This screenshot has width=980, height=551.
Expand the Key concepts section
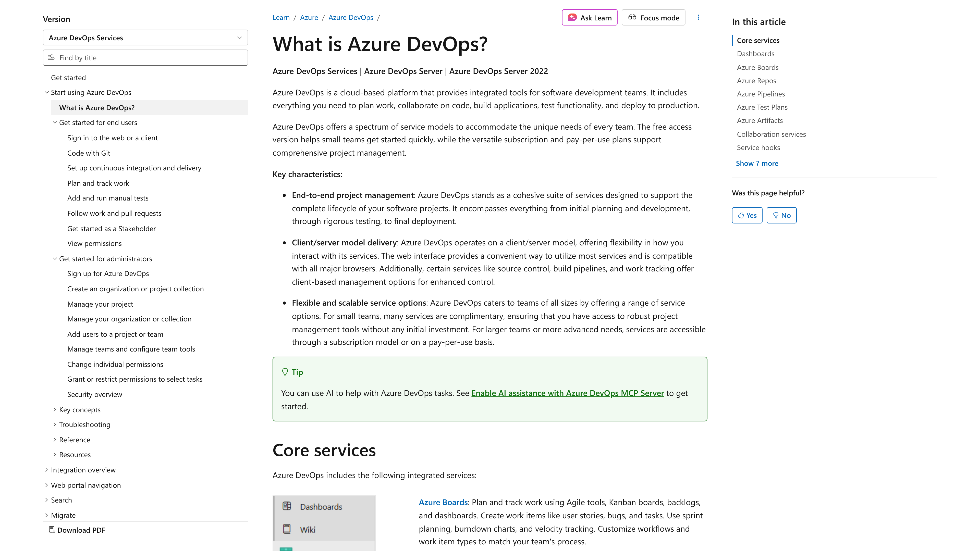pyautogui.click(x=55, y=409)
